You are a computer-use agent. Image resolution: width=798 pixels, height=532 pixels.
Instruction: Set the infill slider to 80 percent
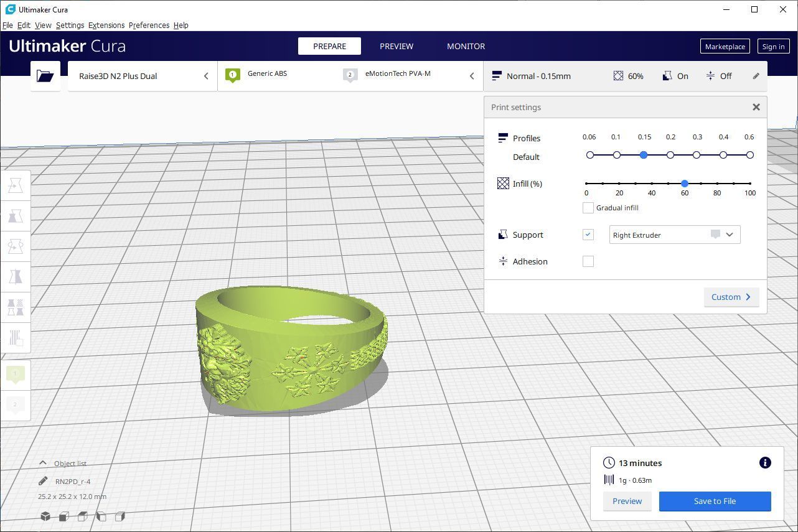[x=717, y=184]
